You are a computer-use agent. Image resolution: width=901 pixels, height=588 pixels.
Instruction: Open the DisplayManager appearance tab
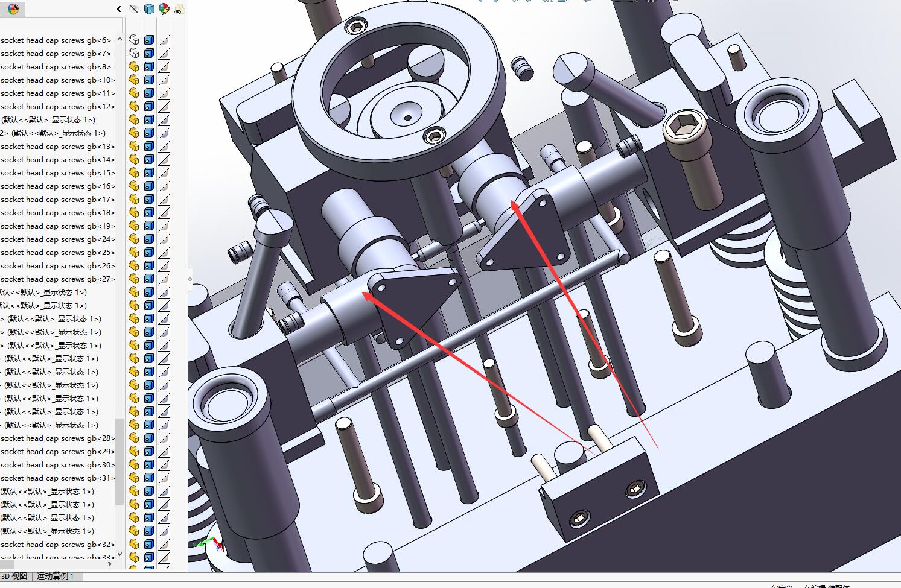13,9
